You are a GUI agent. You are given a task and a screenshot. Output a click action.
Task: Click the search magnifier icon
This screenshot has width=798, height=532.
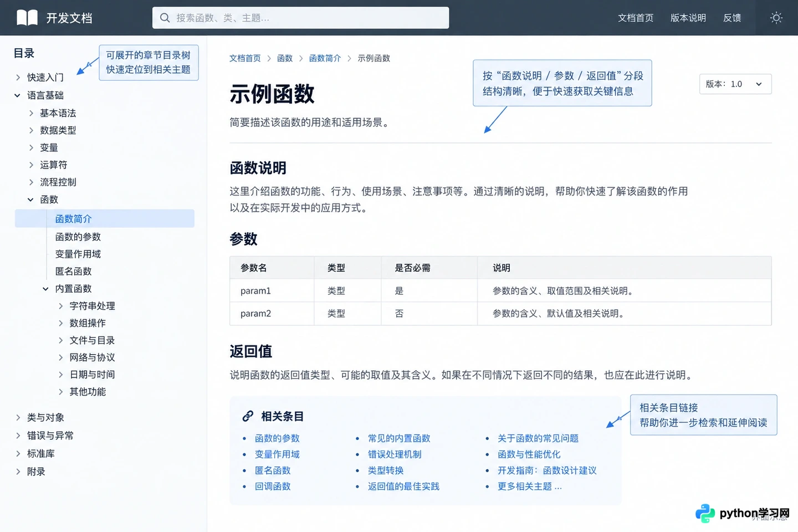coord(165,18)
